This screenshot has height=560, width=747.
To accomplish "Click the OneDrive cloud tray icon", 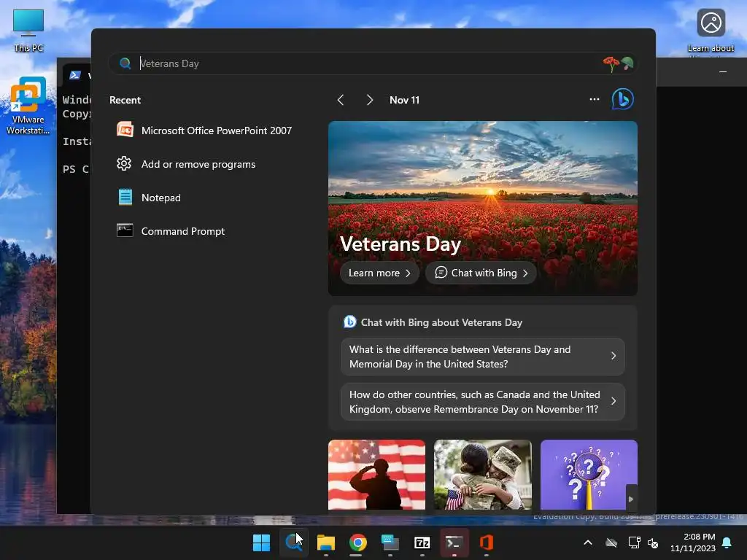I will 611,542.
